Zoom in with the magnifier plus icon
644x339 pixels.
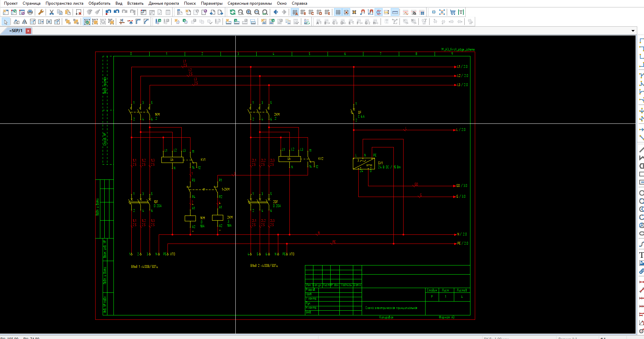[x=249, y=12]
